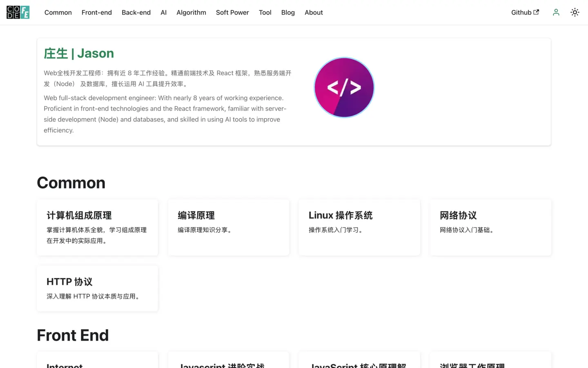Open the Common navigation menu

(x=58, y=12)
